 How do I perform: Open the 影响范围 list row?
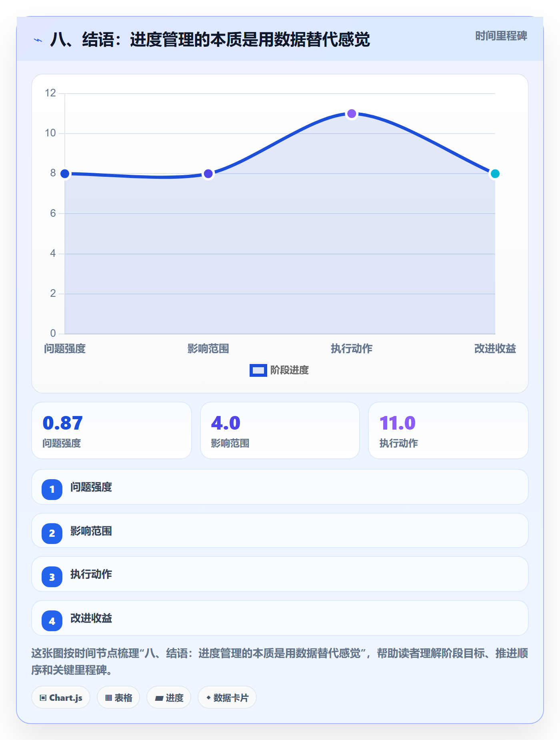tap(280, 531)
